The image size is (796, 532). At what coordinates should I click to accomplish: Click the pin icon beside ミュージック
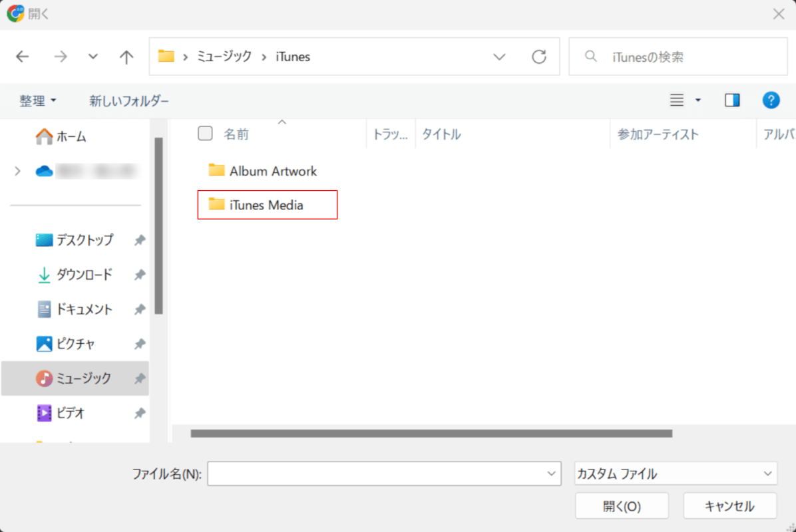(x=140, y=378)
